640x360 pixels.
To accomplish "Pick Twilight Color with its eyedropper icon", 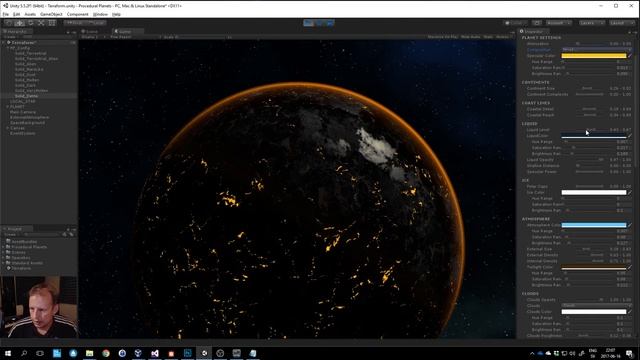I will coord(630,267).
